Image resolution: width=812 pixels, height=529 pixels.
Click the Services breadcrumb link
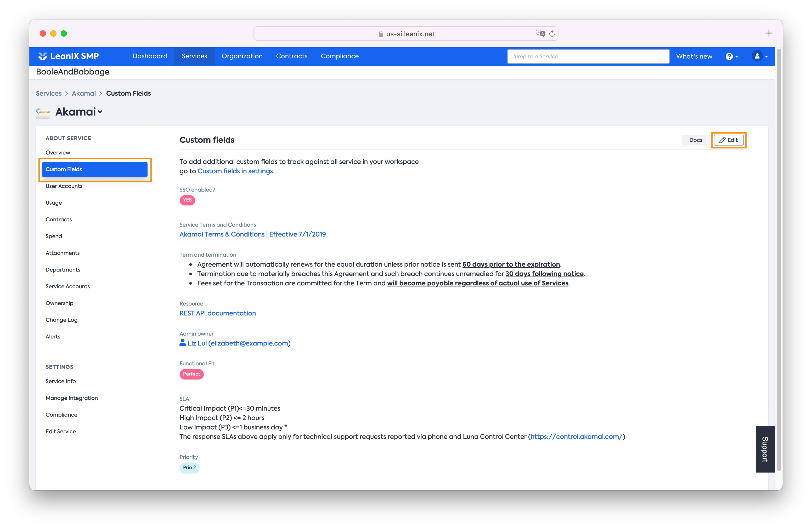tap(49, 93)
